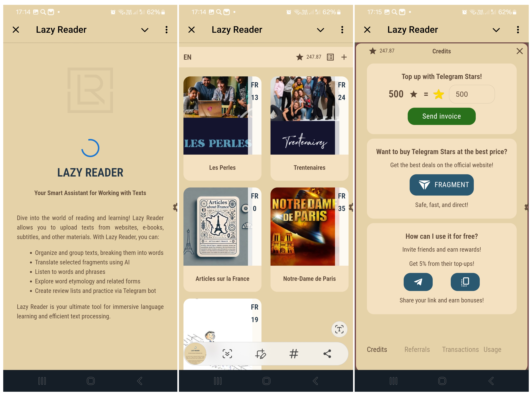
Task: Open credits via the 247.87 star balance in library
Action: (x=309, y=57)
